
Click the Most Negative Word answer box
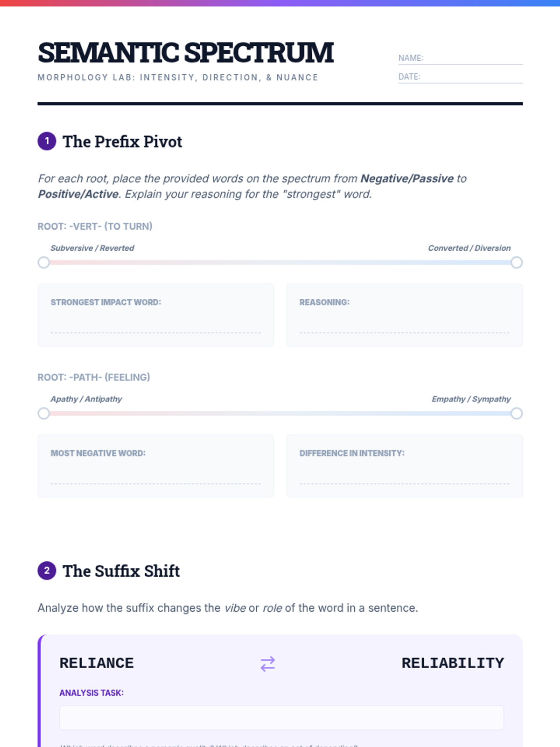pos(155,474)
